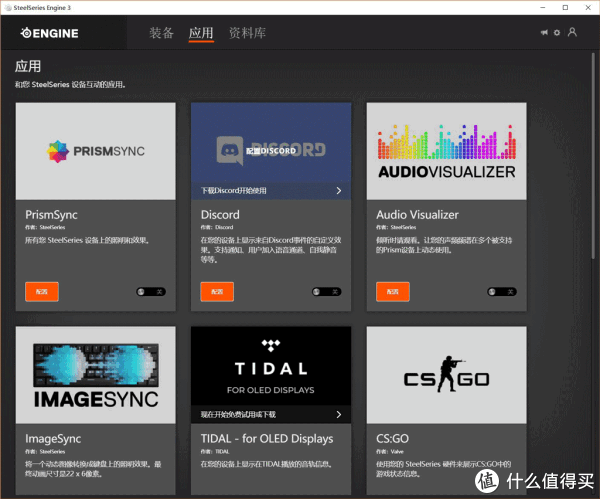Switch to the 资料库 tab
Image resolution: width=600 pixels, height=499 pixels.
[247, 33]
